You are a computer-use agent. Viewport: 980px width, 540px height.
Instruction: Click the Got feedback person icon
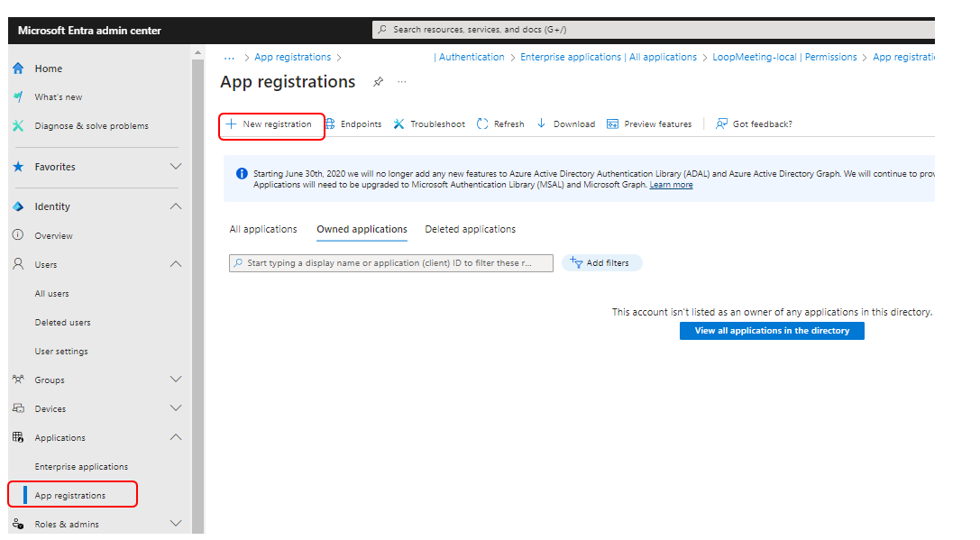coord(721,124)
